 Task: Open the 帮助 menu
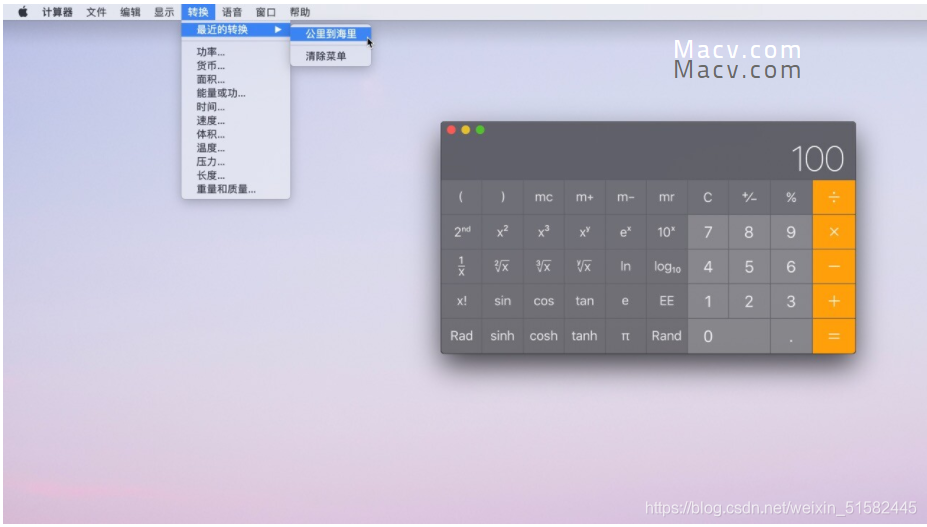click(300, 12)
